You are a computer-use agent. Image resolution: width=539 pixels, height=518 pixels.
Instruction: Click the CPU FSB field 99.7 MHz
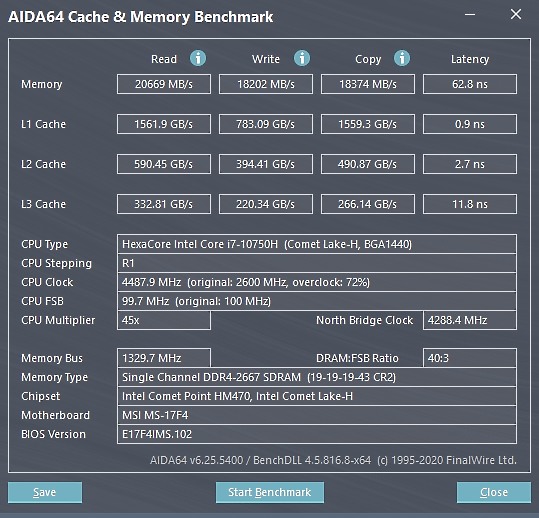click(x=317, y=301)
